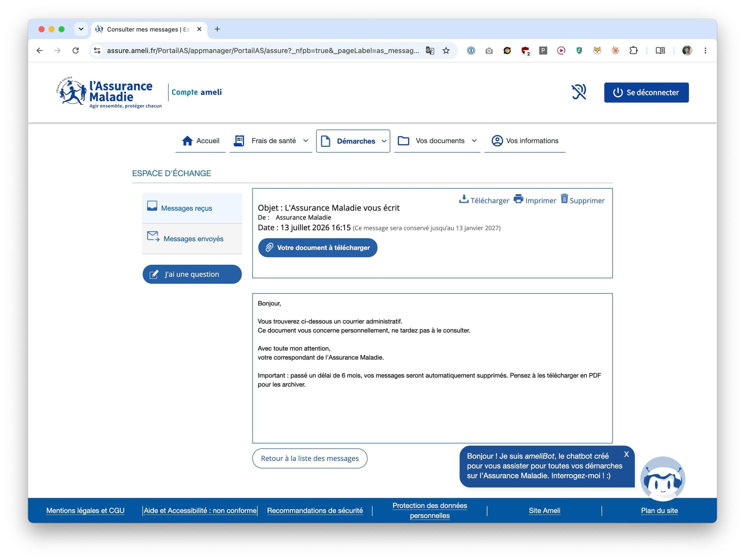745x560 pixels.
Task: Open the reading mode side panel icon
Action: coord(660,51)
